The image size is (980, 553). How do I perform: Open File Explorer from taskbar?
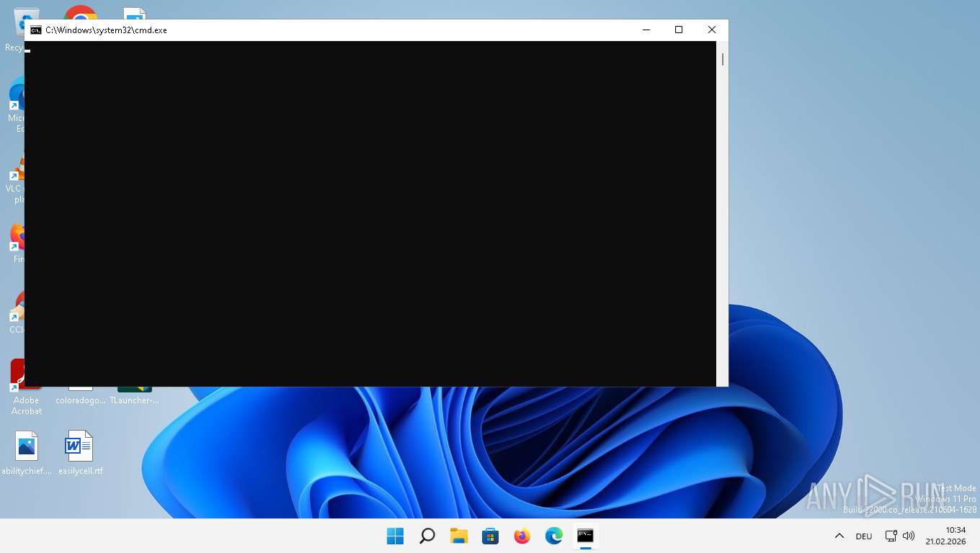pyautogui.click(x=458, y=536)
